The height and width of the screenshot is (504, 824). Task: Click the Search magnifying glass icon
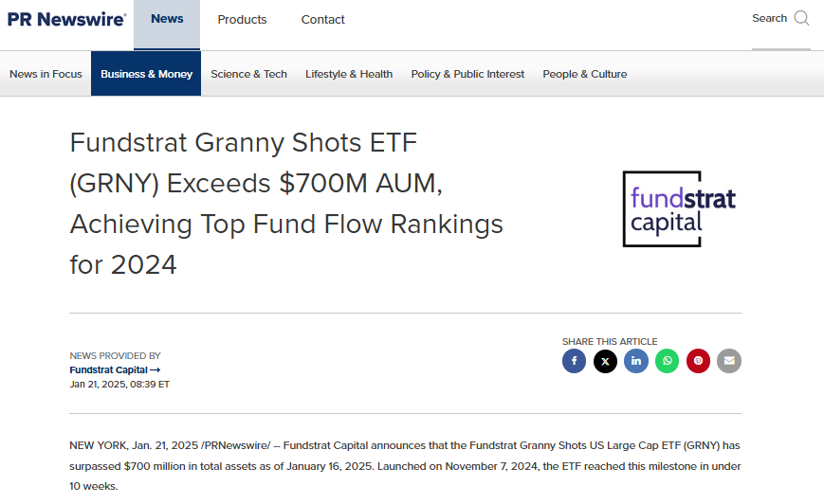tap(801, 18)
